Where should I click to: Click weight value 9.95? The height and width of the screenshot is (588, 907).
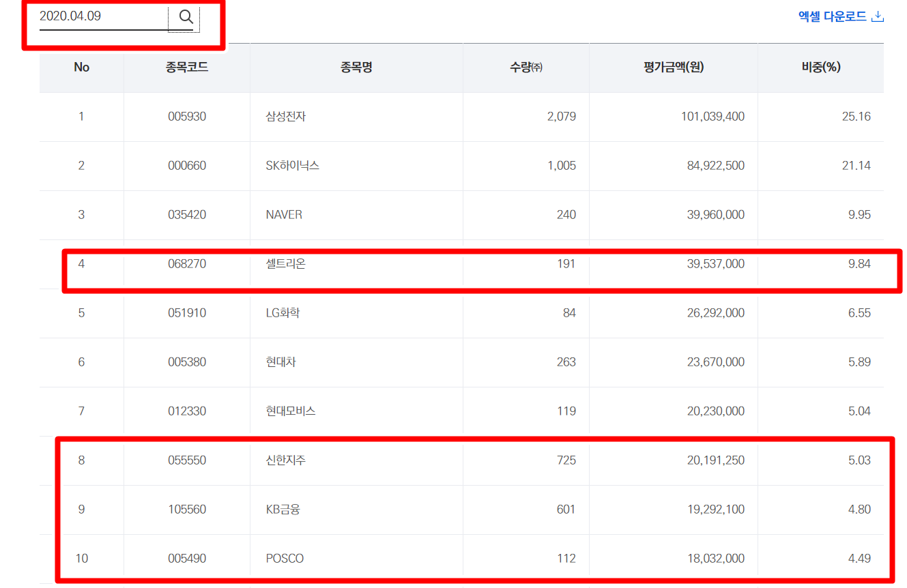pos(859,215)
